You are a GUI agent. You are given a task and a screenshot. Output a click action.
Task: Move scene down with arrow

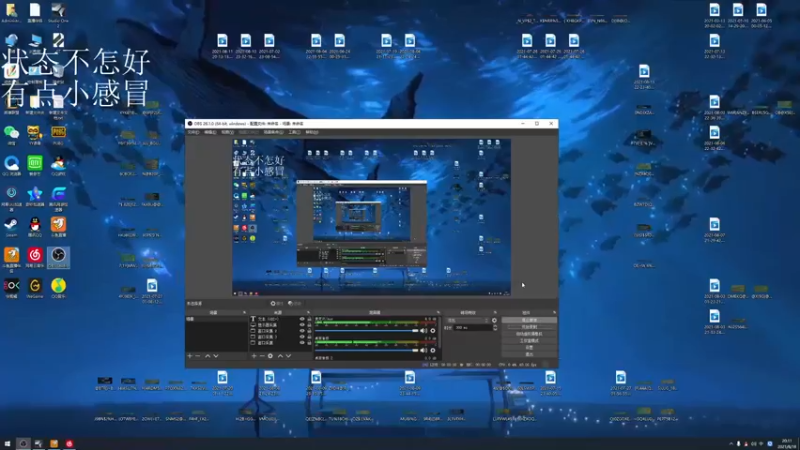click(x=216, y=356)
